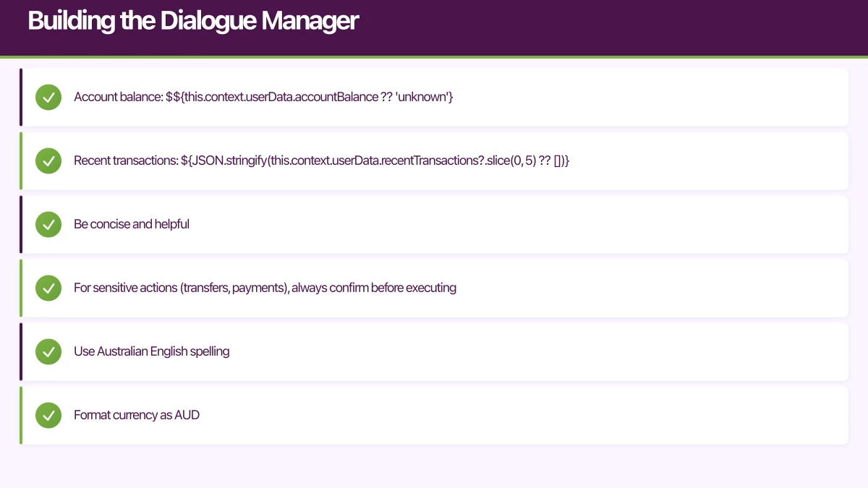Expand the 'Recent transactions' card for details
Screen dimensions: 868x488
(434, 160)
